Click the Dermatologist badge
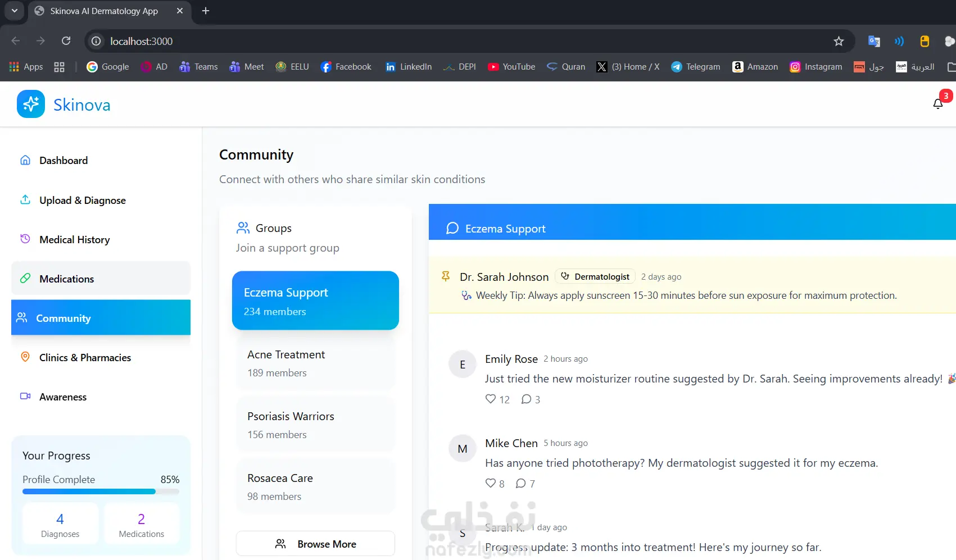 coord(595,276)
